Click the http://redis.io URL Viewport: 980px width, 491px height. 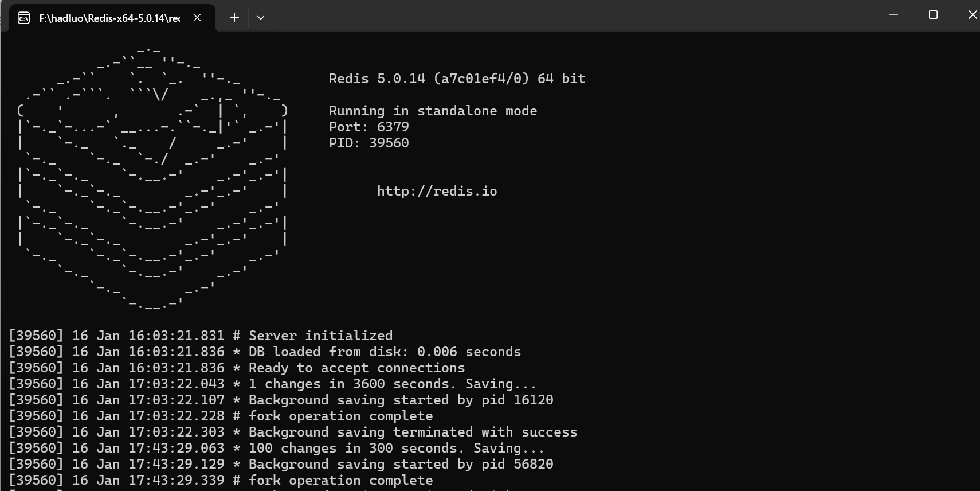click(x=437, y=191)
